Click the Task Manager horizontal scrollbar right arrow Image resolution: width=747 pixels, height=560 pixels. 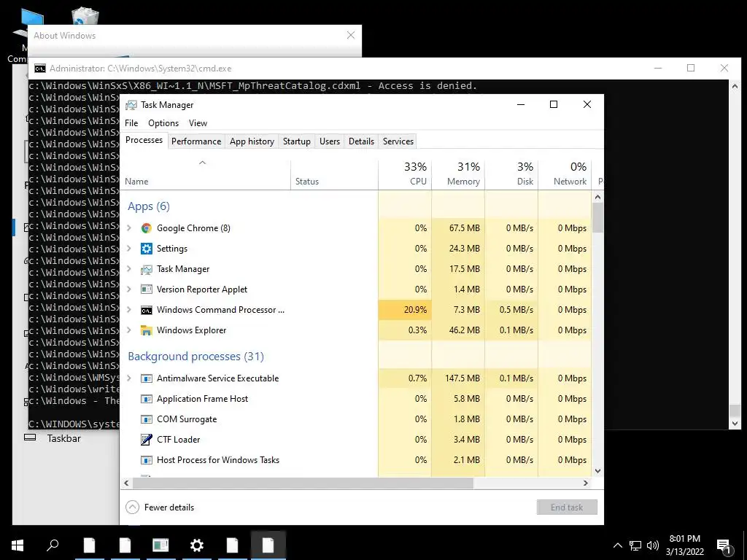586,483
